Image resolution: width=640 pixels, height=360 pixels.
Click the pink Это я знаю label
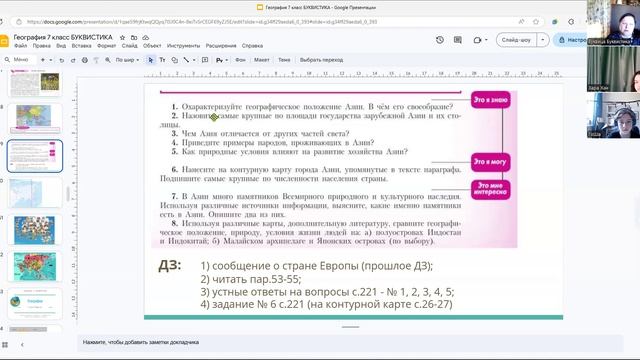point(490,100)
